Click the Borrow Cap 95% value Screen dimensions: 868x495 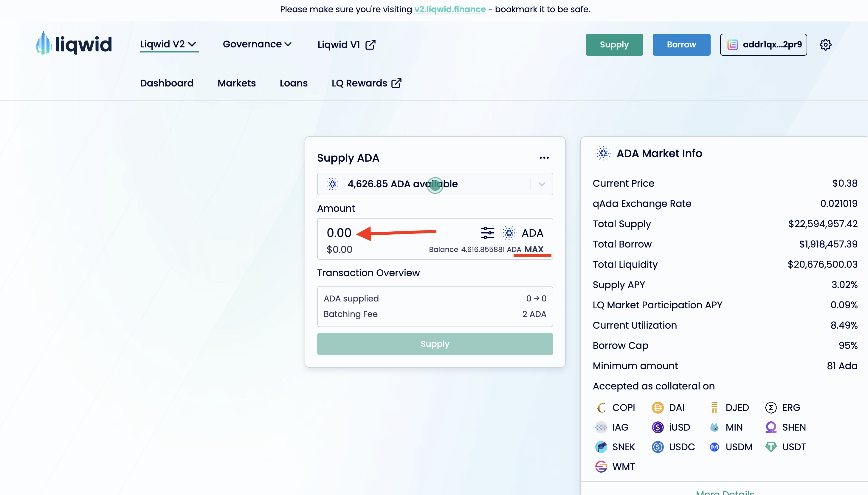coord(848,345)
